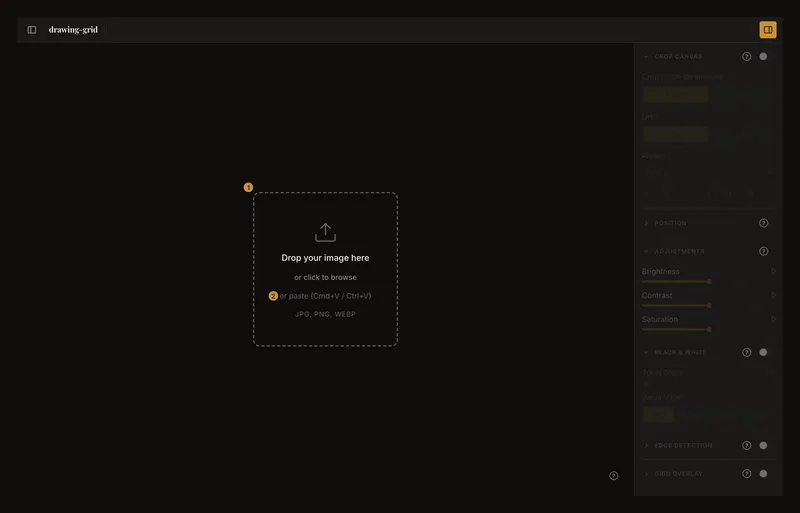800x513 pixels.
Task: Open help for Adjustments section
Action: coord(763,251)
